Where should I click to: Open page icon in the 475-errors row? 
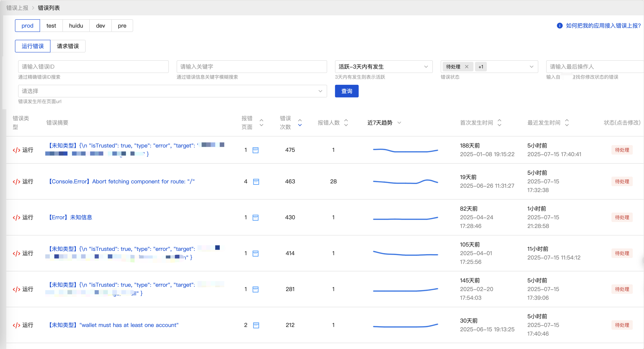click(255, 150)
